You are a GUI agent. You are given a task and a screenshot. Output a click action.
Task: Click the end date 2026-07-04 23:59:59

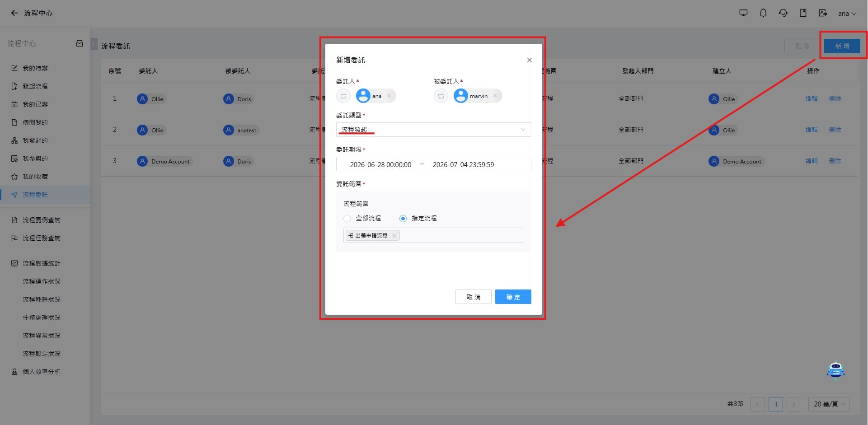click(463, 164)
